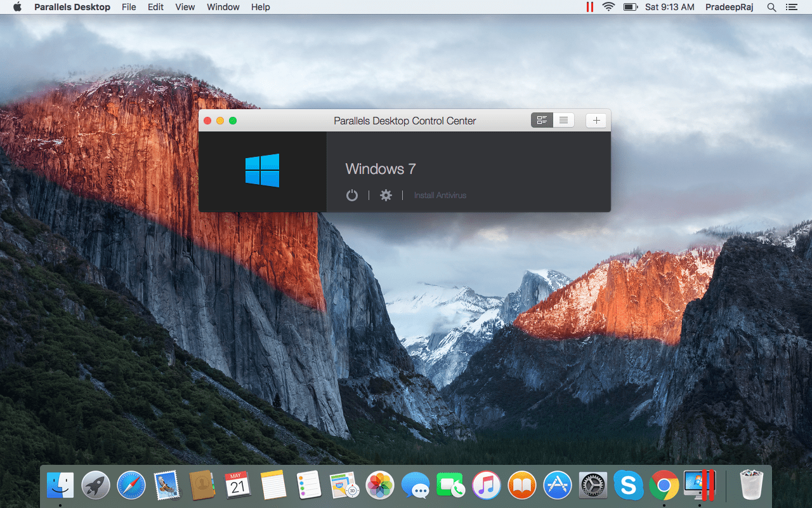
Task: Click the Windows 7 logo thumbnail
Action: 262,170
